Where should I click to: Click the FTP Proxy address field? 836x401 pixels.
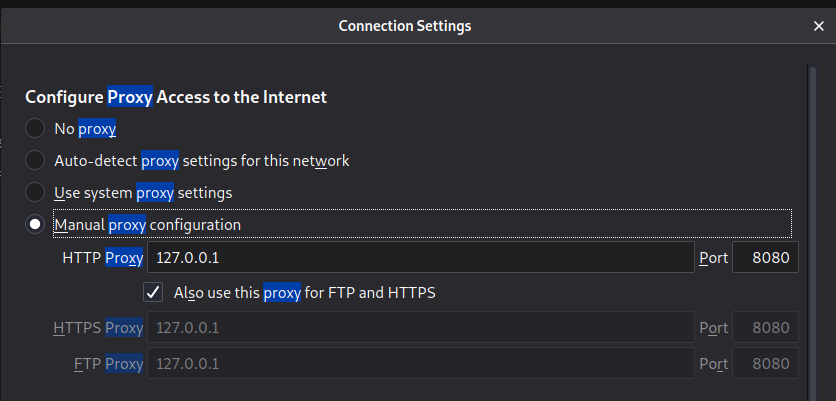(420, 364)
